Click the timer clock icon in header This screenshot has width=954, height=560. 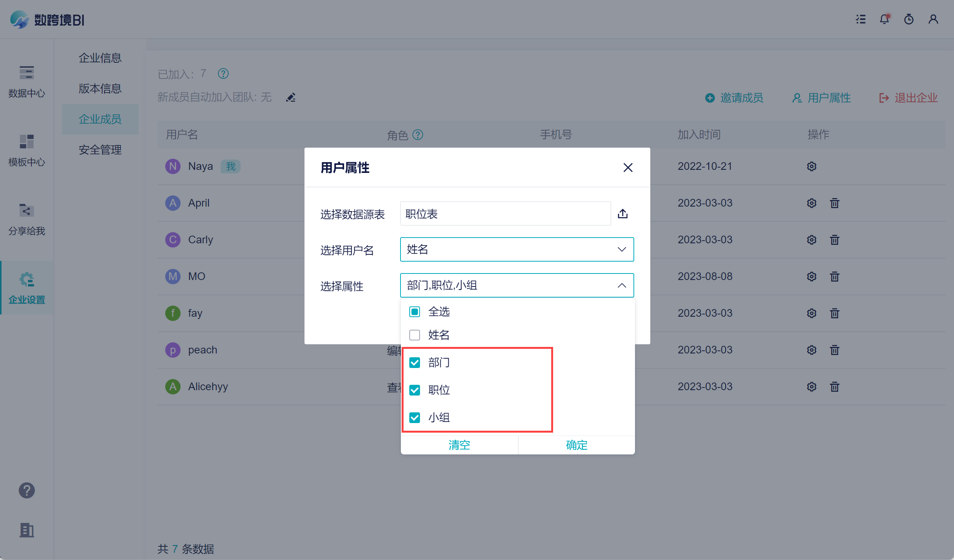[908, 19]
